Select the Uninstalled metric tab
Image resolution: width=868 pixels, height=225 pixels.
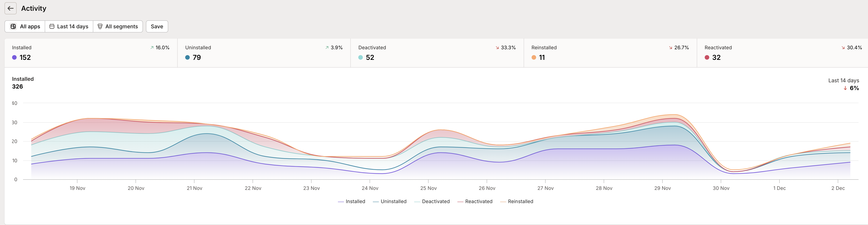(x=264, y=53)
